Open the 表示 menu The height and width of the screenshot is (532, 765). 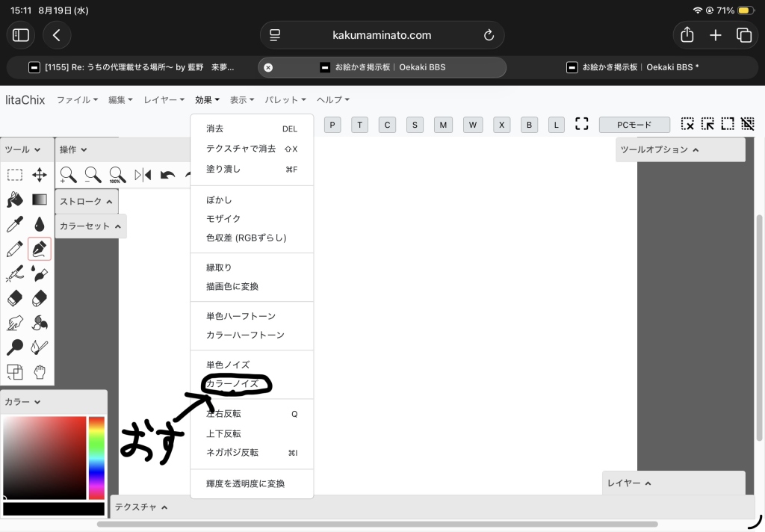tap(242, 99)
